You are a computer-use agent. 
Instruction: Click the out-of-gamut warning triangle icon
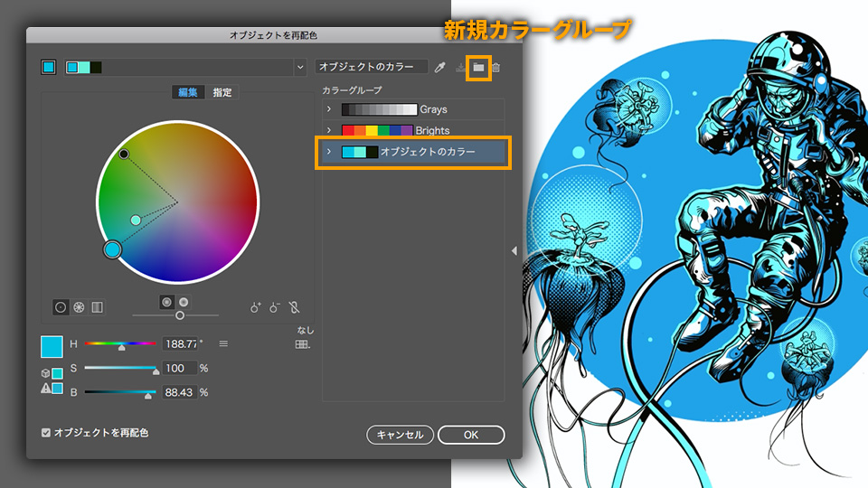[x=46, y=389]
